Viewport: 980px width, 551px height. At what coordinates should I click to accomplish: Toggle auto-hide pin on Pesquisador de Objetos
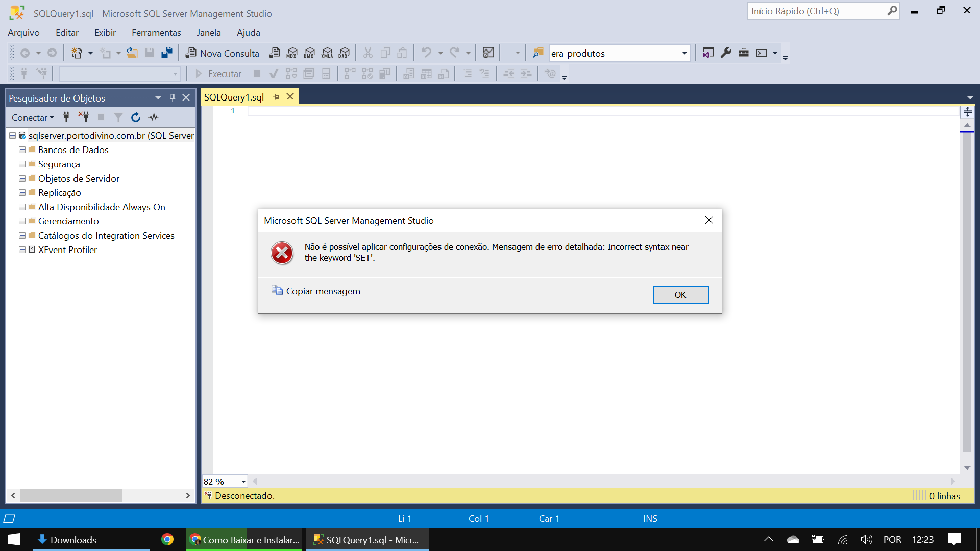173,97
